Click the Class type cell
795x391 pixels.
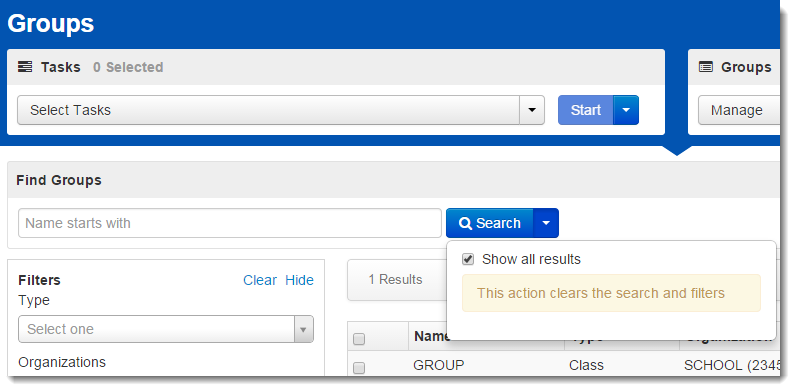click(586, 366)
